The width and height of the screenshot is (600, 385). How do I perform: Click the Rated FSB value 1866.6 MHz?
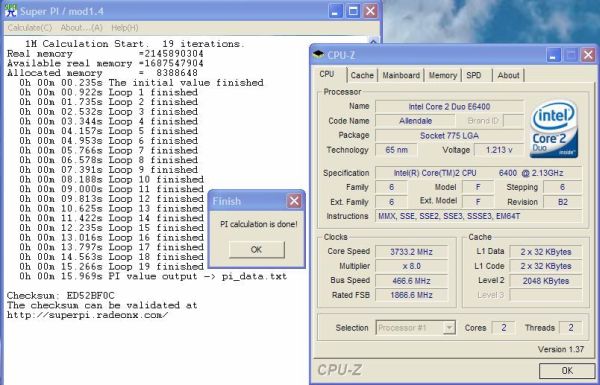tap(411, 295)
